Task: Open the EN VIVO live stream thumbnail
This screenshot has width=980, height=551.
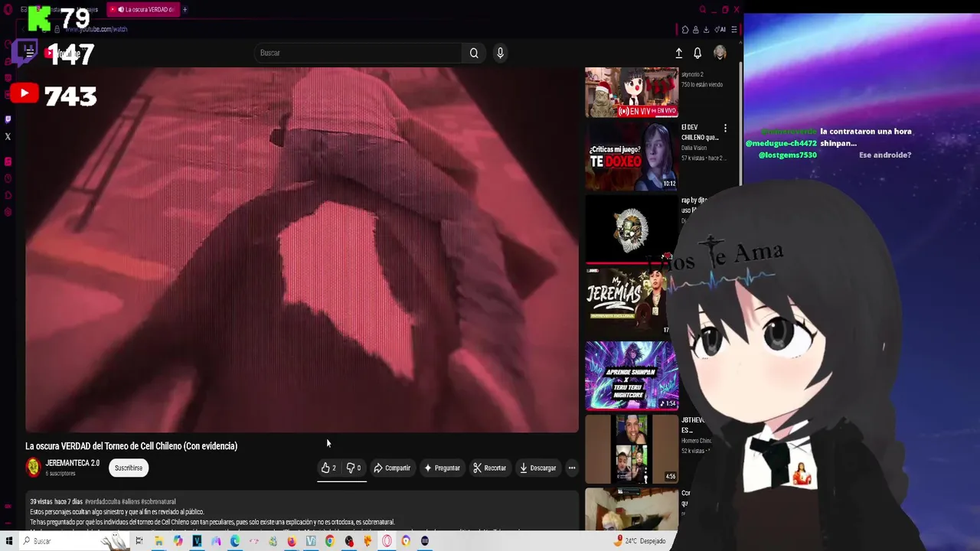Action: click(x=632, y=93)
